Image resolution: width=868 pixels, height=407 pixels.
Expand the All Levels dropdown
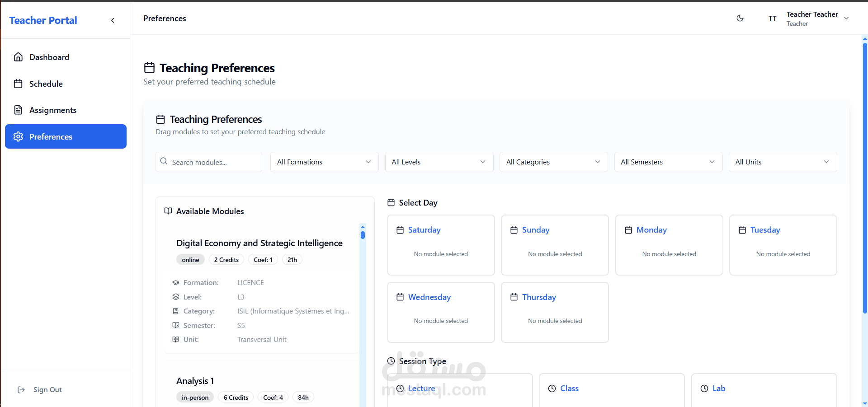(x=439, y=162)
